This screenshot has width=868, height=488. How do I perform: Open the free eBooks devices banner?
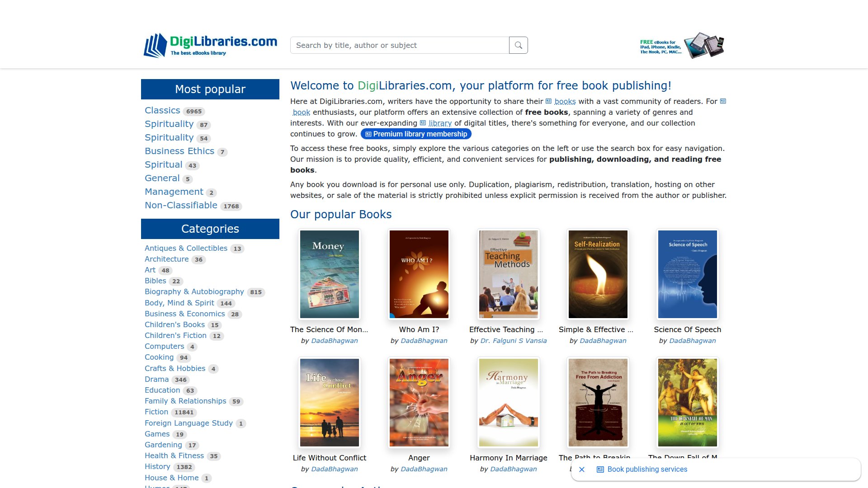point(682,45)
